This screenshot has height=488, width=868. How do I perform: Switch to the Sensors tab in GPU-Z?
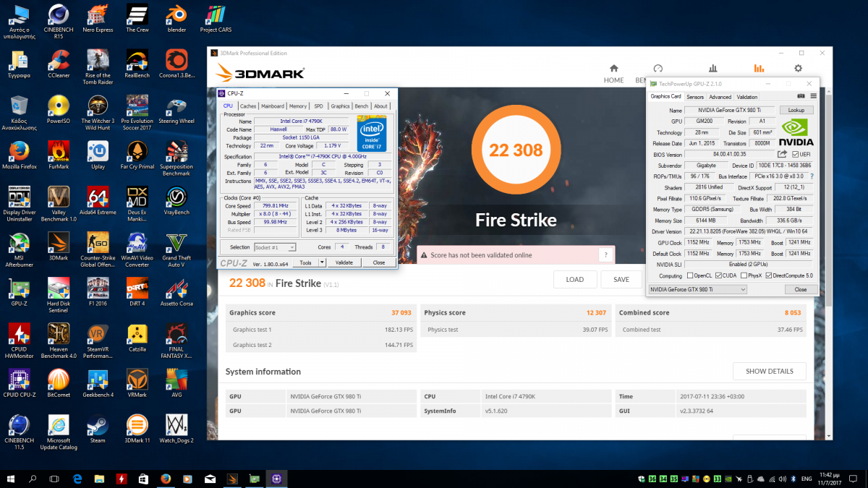695,97
